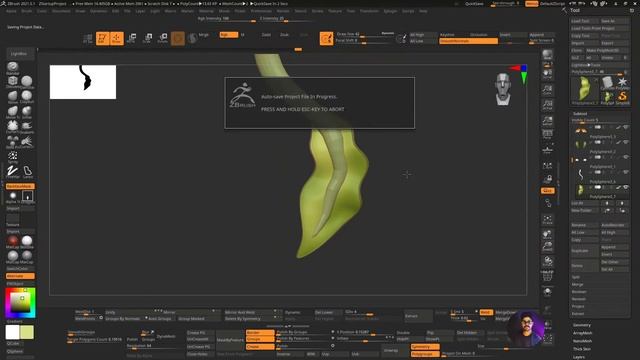Click Make PolyMesh3D button
Screen dimensions: 640x360
point(607,50)
